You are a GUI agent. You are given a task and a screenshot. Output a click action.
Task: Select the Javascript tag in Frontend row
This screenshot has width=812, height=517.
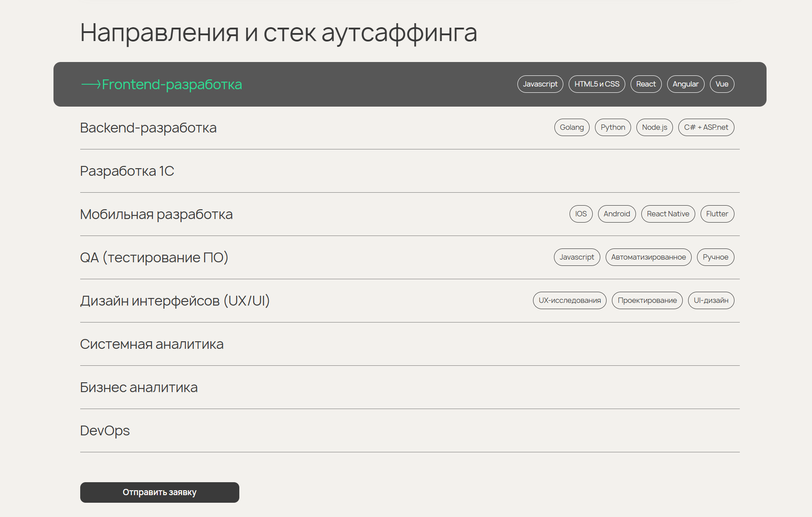tap(540, 84)
